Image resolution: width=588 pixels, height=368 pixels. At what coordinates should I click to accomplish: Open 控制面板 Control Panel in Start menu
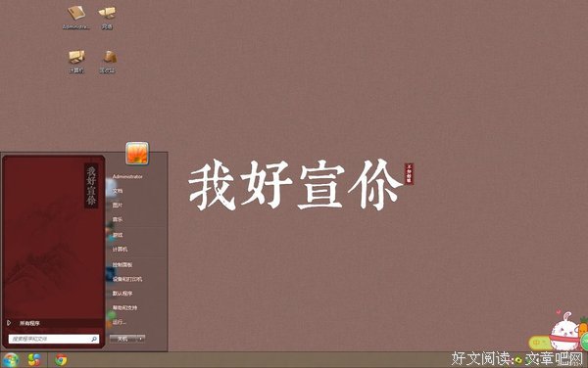click(122, 264)
